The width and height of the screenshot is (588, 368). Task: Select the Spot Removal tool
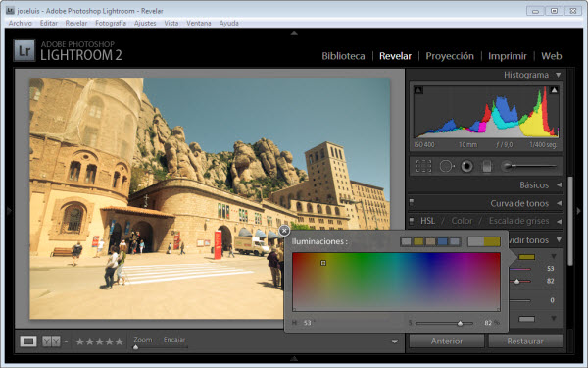tap(446, 166)
